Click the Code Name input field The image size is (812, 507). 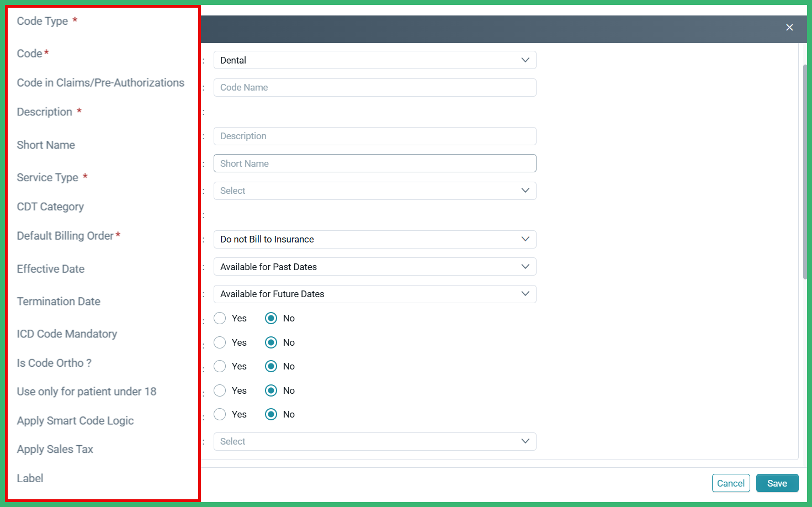pyautogui.click(x=375, y=87)
